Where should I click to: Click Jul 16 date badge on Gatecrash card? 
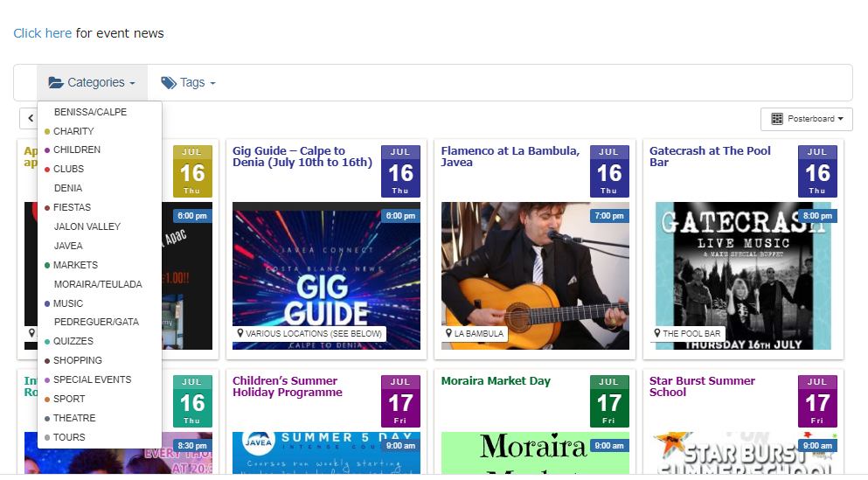point(817,171)
